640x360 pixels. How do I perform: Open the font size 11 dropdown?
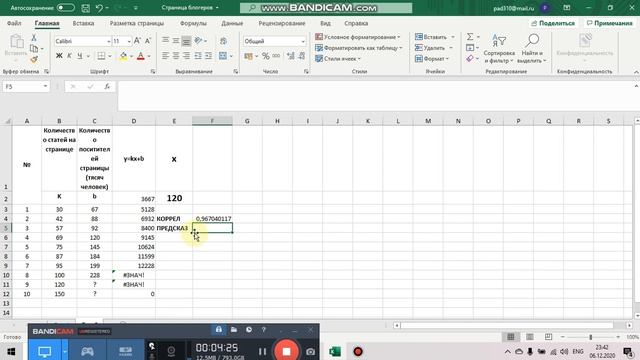click(129, 41)
